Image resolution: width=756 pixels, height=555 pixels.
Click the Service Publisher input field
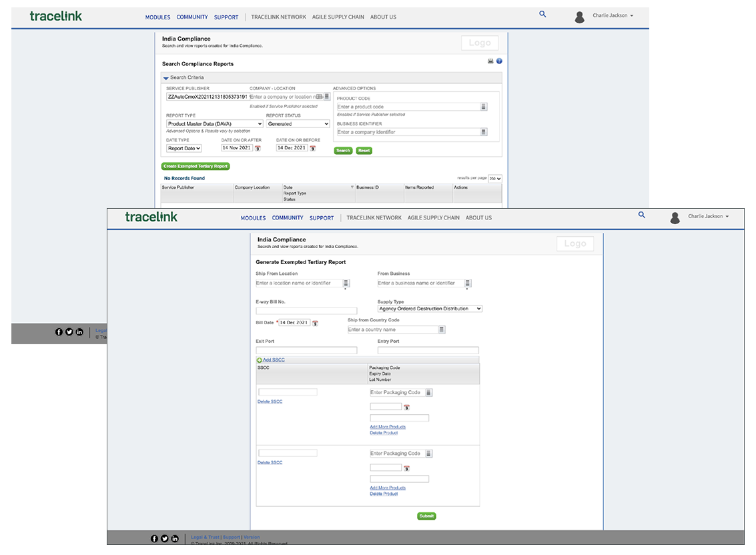pos(207,97)
